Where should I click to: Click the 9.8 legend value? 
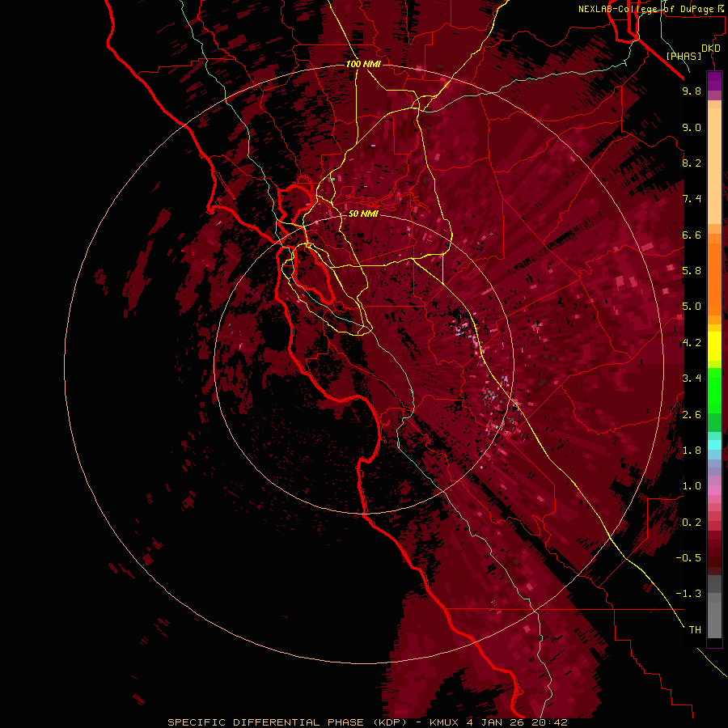coord(692,91)
